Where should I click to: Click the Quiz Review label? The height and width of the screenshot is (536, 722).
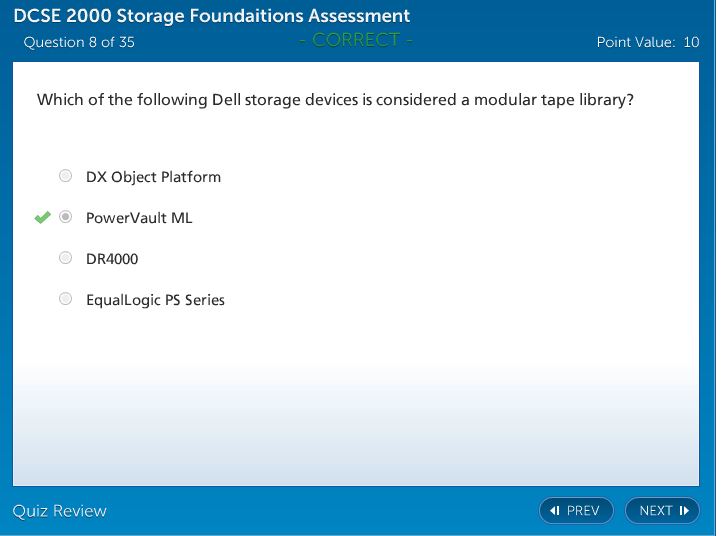point(59,511)
